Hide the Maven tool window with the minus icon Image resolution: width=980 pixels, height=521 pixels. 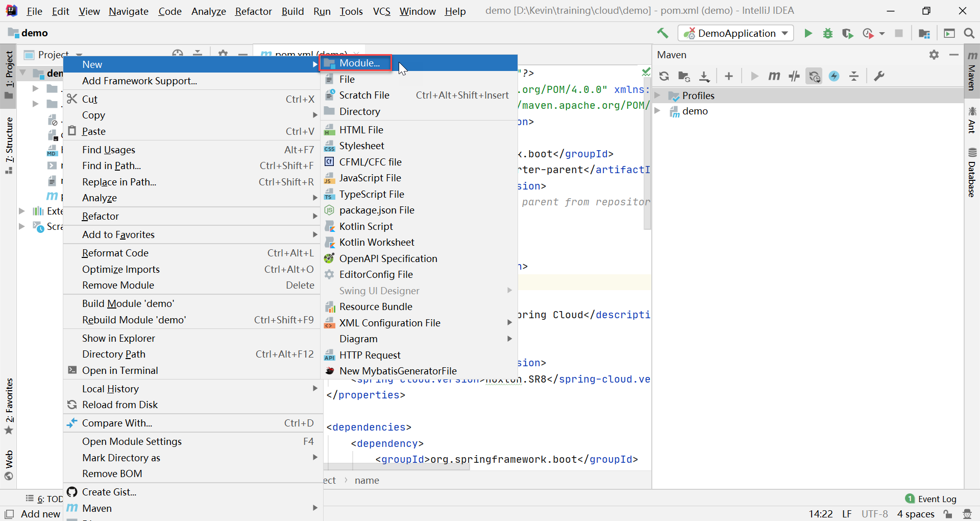(x=953, y=55)
